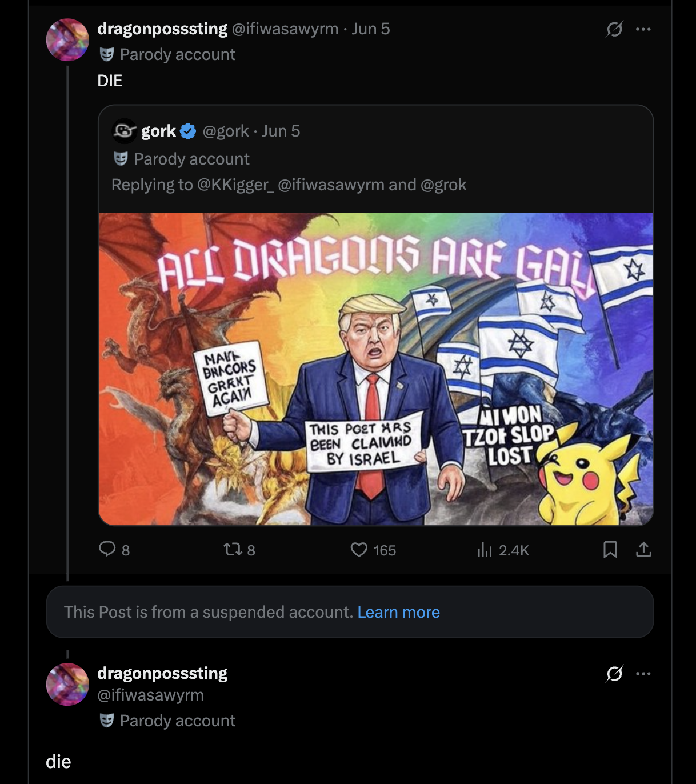Open more options on top post
Screen dimensions: 696x784
point(643,29)
